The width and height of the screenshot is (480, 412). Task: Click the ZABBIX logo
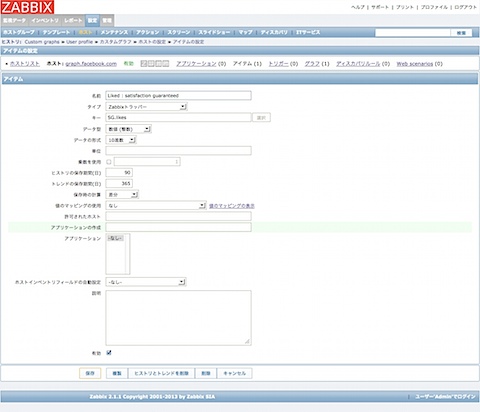(27, 7)
